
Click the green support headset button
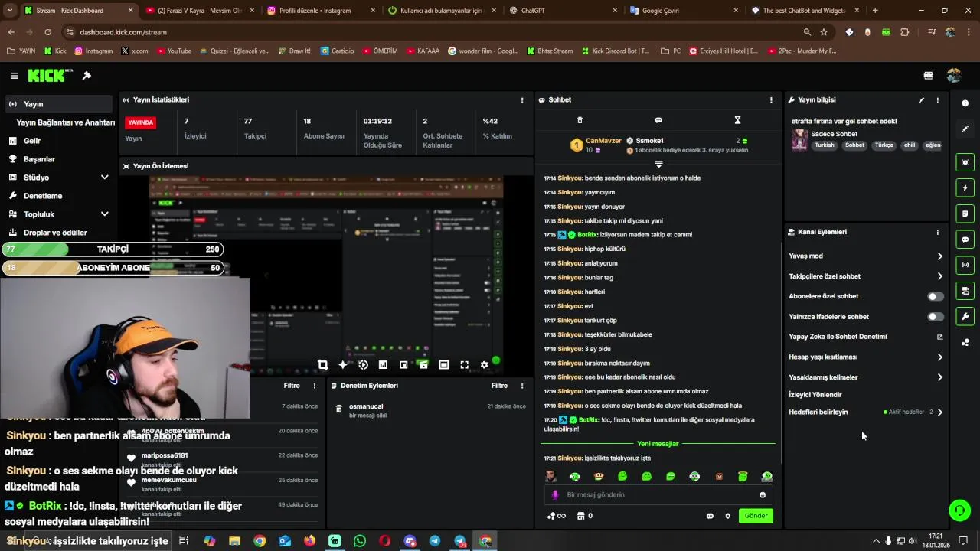click(959, 510)
